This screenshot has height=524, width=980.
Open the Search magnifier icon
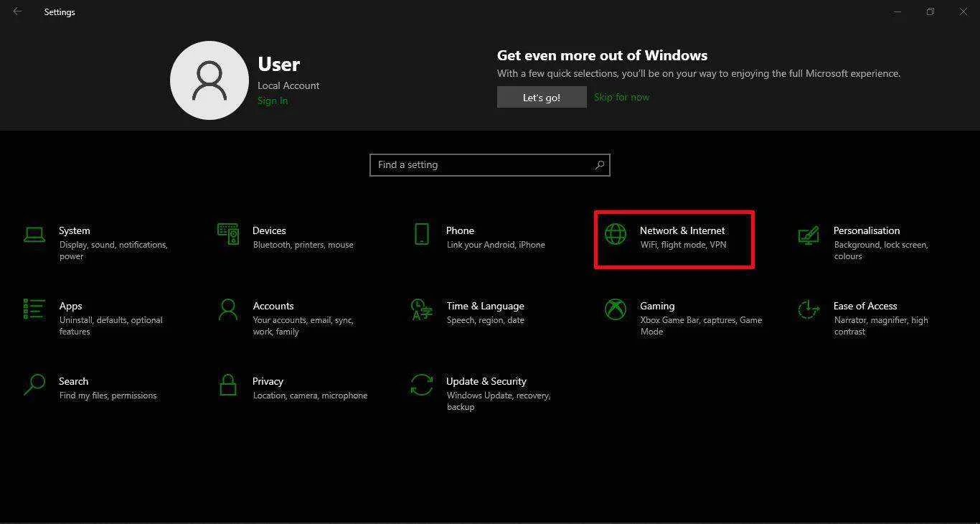[34, 385]
